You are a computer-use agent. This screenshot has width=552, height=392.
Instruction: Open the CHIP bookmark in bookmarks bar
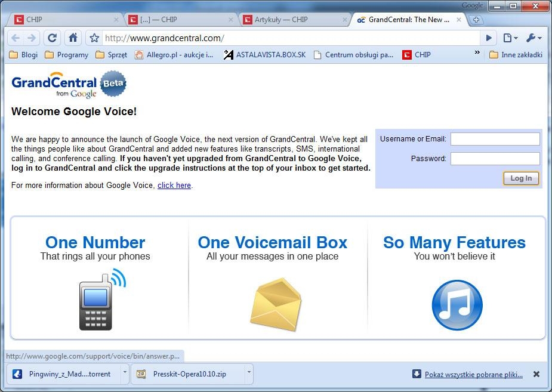[x=417, y=55]
